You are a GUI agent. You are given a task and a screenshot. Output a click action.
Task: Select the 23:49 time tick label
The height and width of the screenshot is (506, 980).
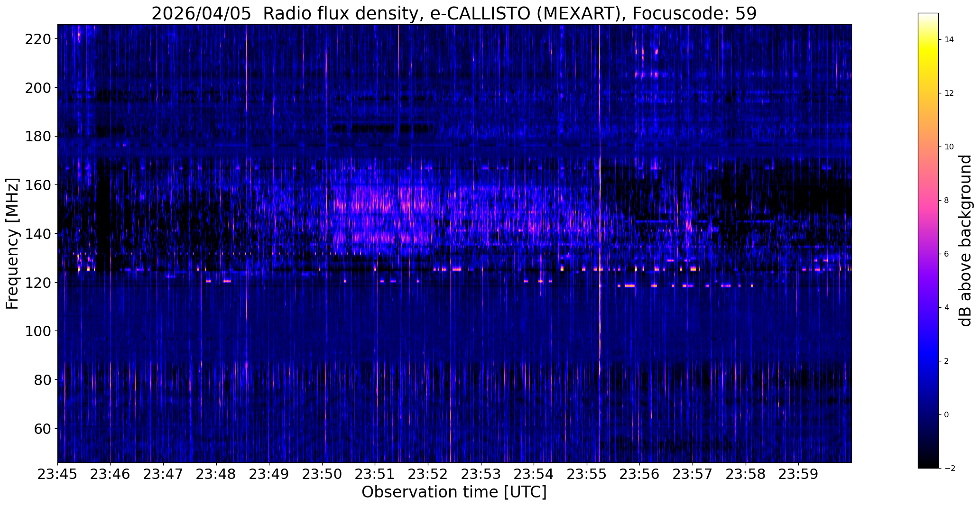(269, 474)
